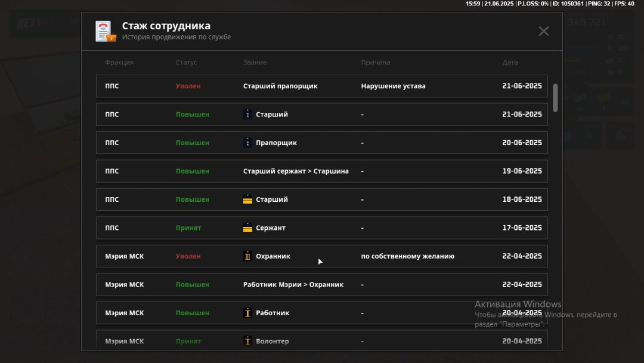644x363 pixels.
Task: Click the badge icon beside Волонтер
Action: click(x=248, y=341)
